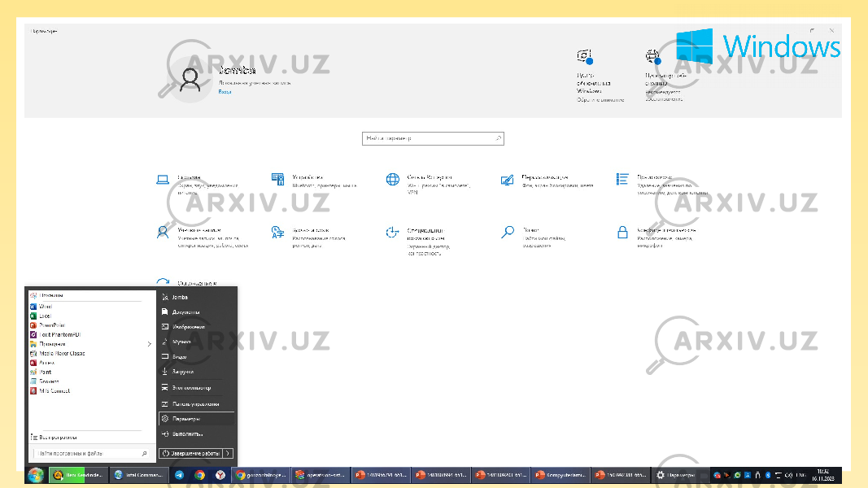Open Media Player Classic from start menu

pyautogui.click(x=58, y=354)
